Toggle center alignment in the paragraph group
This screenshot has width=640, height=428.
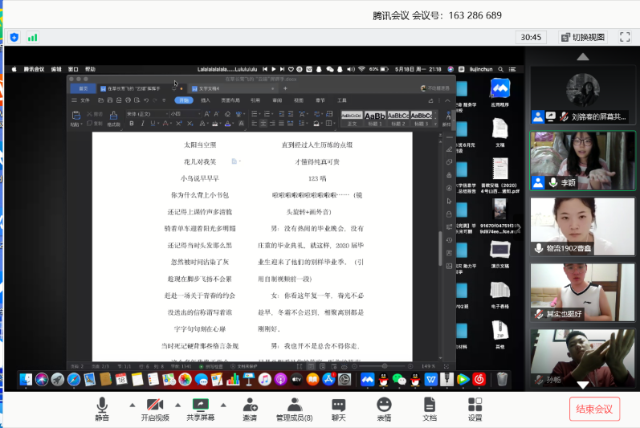click(x=263, y=123)
